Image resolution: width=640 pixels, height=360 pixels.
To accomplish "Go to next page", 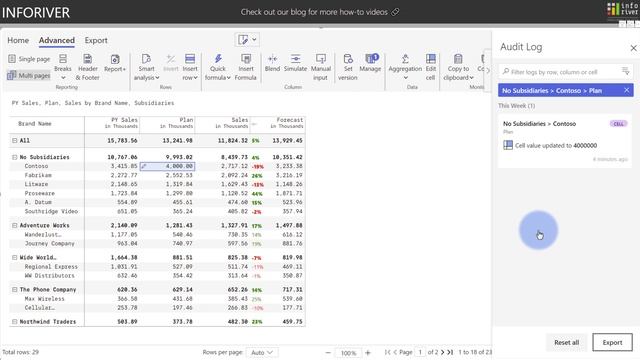I will [x=442, y=352].
